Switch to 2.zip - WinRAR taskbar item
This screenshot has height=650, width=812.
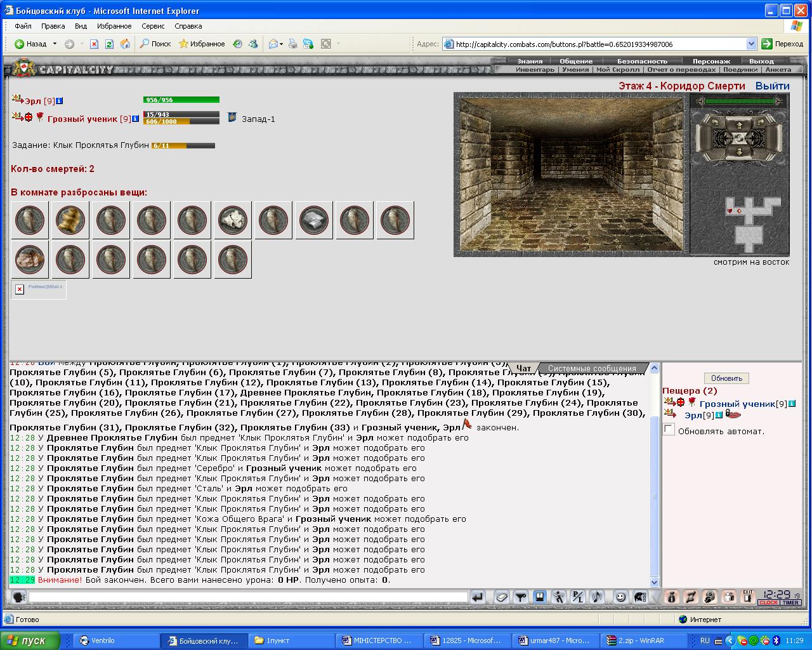click(x=644, y=640)
